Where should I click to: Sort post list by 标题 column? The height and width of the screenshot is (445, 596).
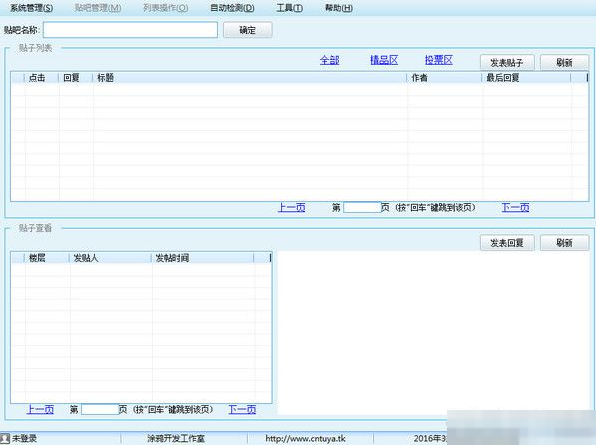pyautogui.click(x=249, y=78)
